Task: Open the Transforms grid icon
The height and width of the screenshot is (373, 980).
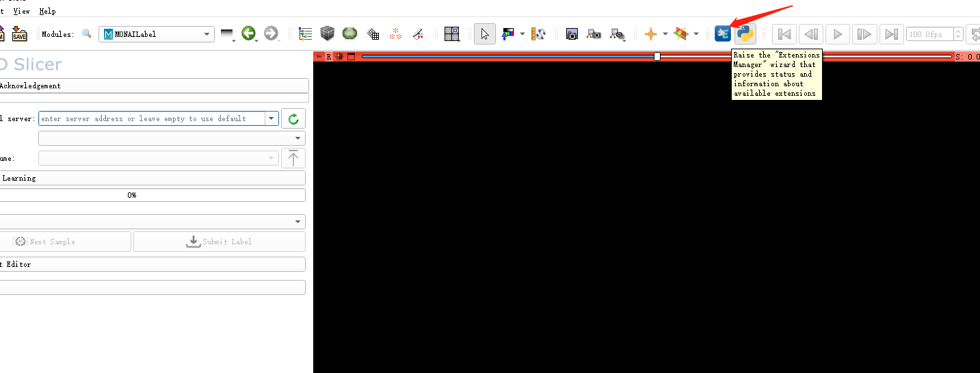Action: (x=373, y=34)
